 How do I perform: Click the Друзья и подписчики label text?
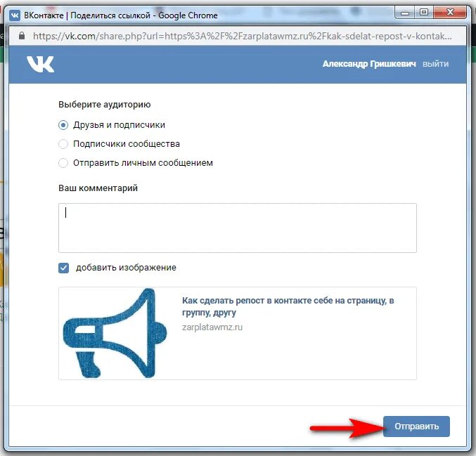[119, 125]
